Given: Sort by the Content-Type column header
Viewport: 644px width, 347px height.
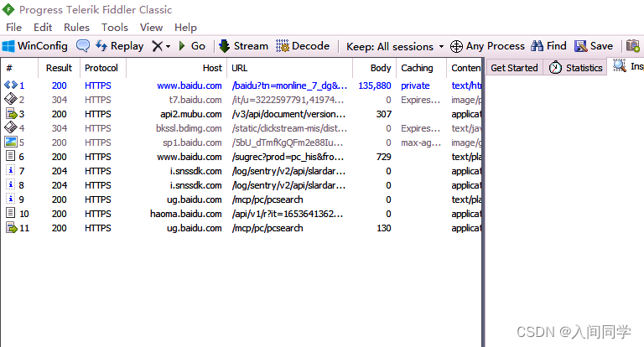Looking at the screenshot, I should (464, 68).
